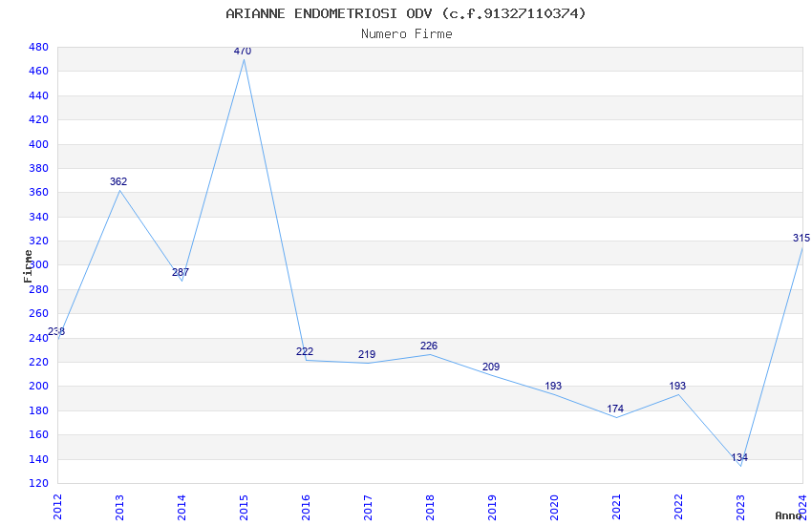
Task: Click y-axis value 220
Action: (x=38, y=362)
